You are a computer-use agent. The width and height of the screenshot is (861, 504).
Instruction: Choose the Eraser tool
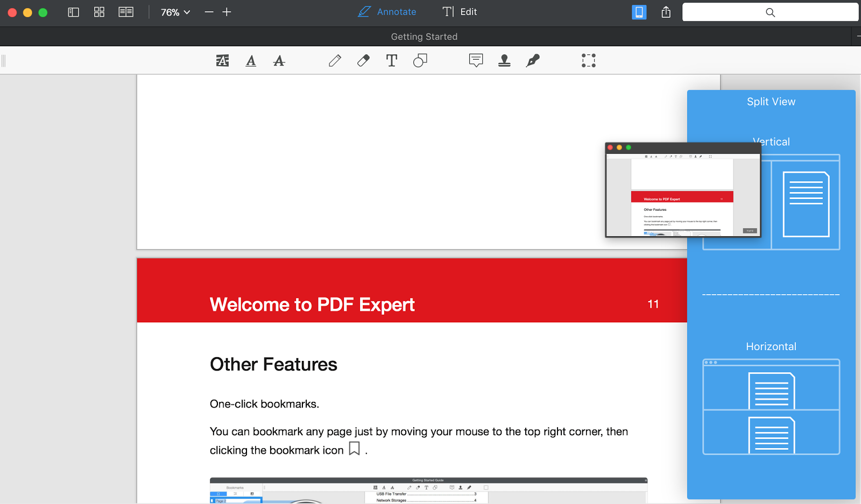[x=363, y=61]
